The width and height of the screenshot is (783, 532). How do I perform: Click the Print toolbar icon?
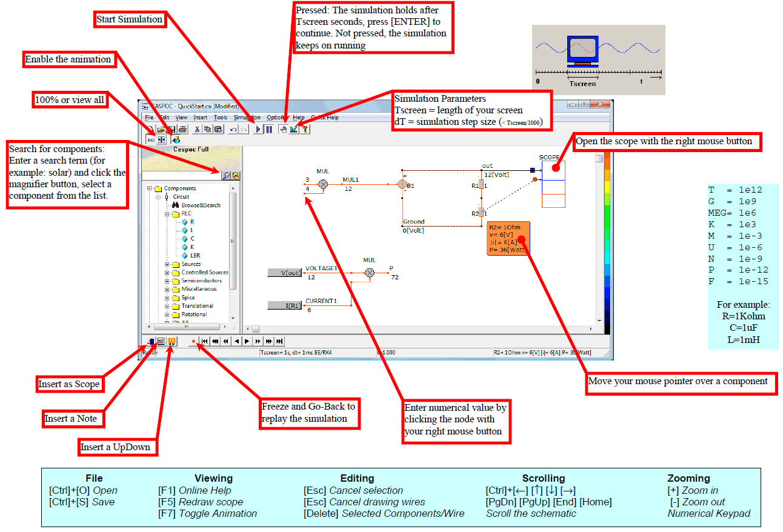tap(182, 129)
